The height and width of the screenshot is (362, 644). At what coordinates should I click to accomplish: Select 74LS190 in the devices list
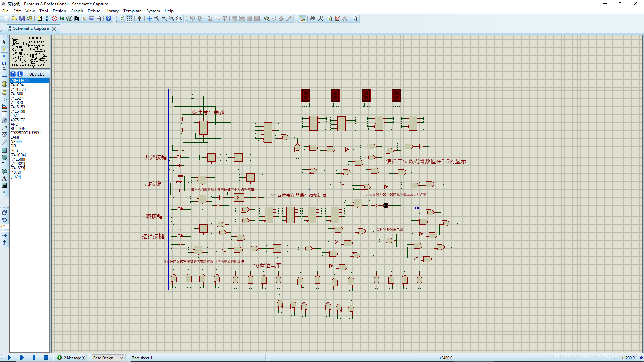(18, 111)
